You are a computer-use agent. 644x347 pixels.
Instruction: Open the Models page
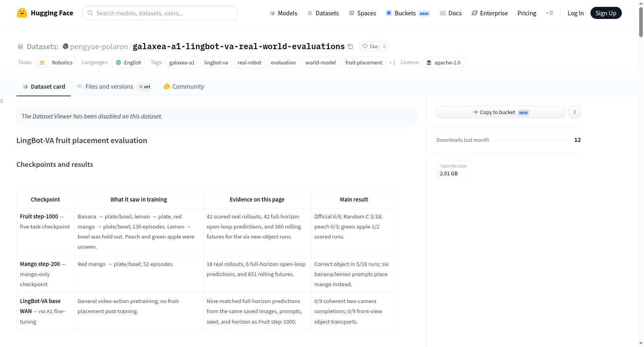[x=283, y=13]
